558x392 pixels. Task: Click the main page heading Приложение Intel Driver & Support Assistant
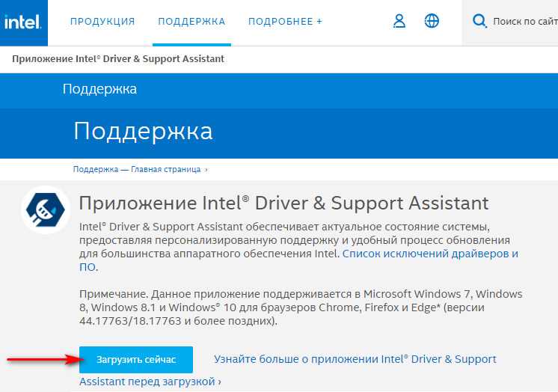tap(283, 203)
